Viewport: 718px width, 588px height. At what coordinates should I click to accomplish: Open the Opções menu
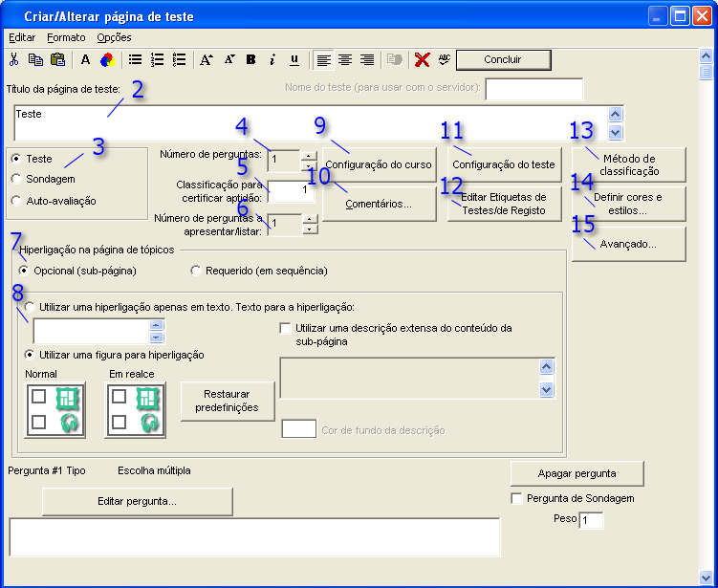pos(114,37)
